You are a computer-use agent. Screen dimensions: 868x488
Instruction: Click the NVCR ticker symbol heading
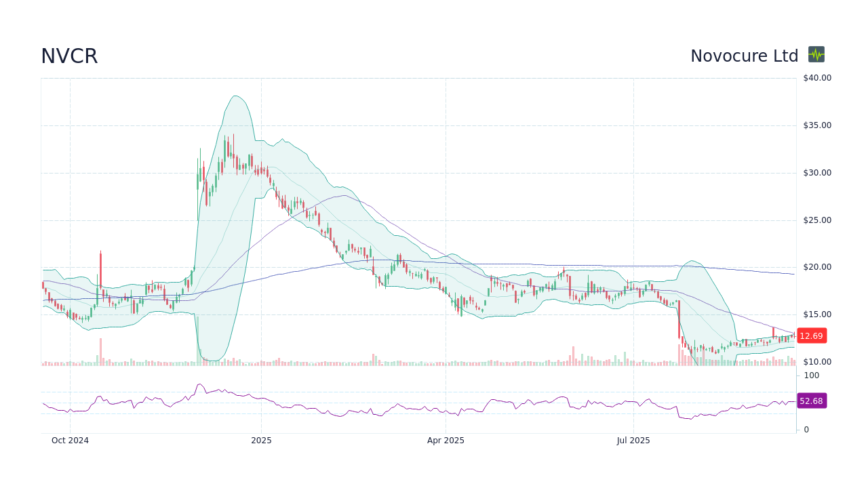pos(69,56)
